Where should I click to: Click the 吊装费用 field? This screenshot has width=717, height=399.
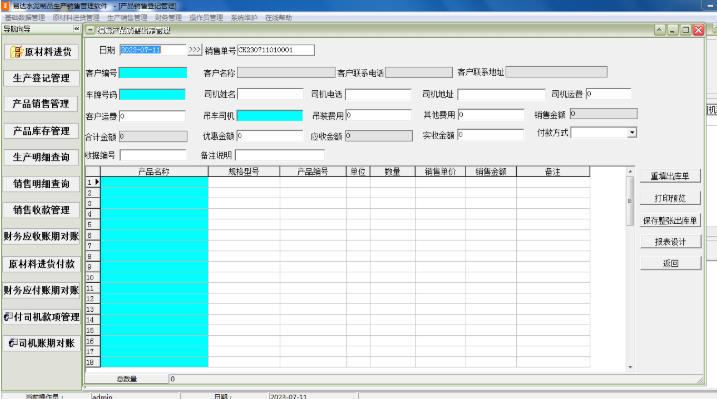tap(378, 115)
